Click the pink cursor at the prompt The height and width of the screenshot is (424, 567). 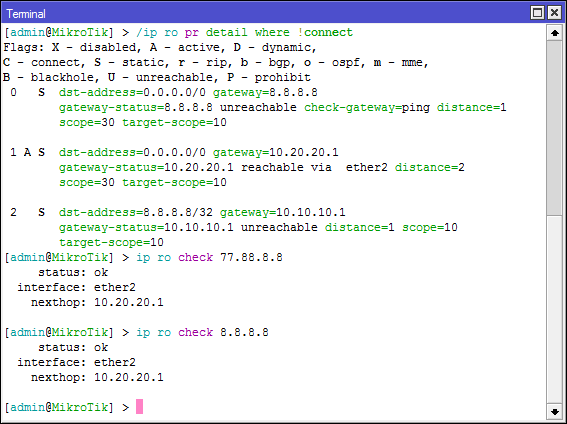tap(139, 407)
